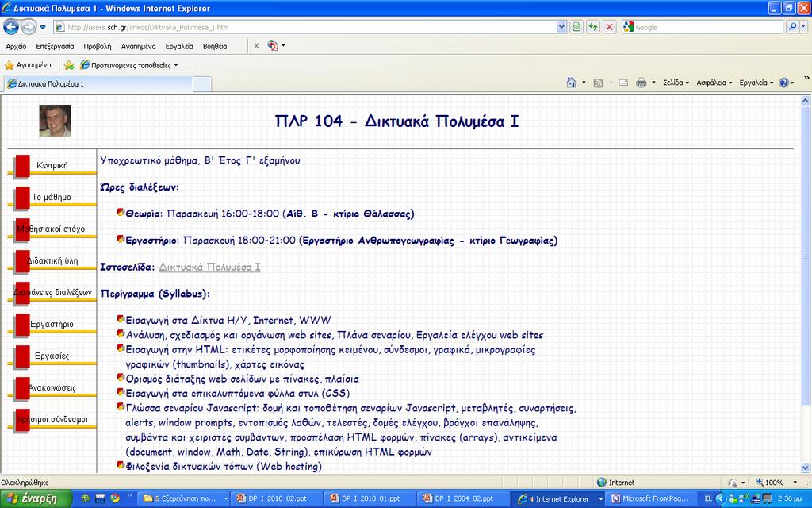Click the page vertical scrollbar thumb

coord(806,256)
